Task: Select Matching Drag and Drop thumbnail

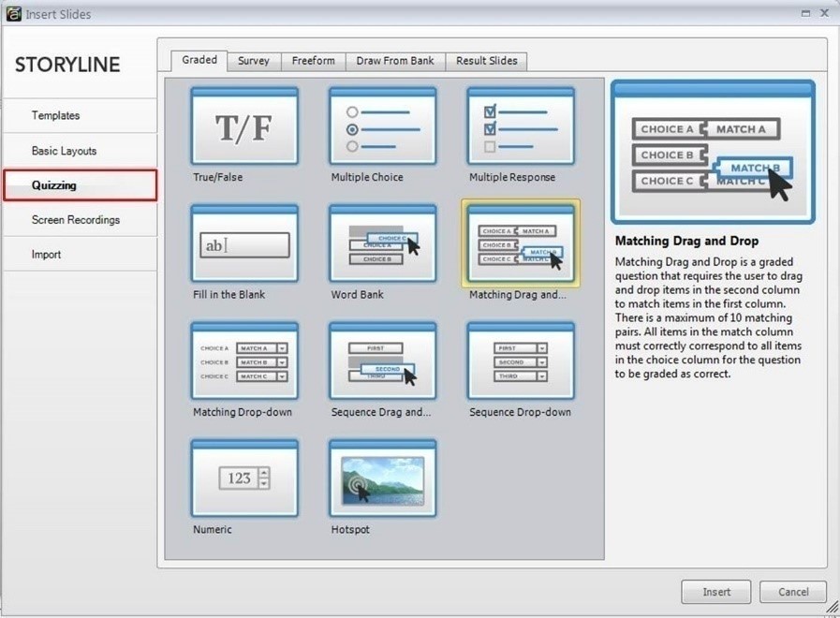Action: (x=521, y=243)
